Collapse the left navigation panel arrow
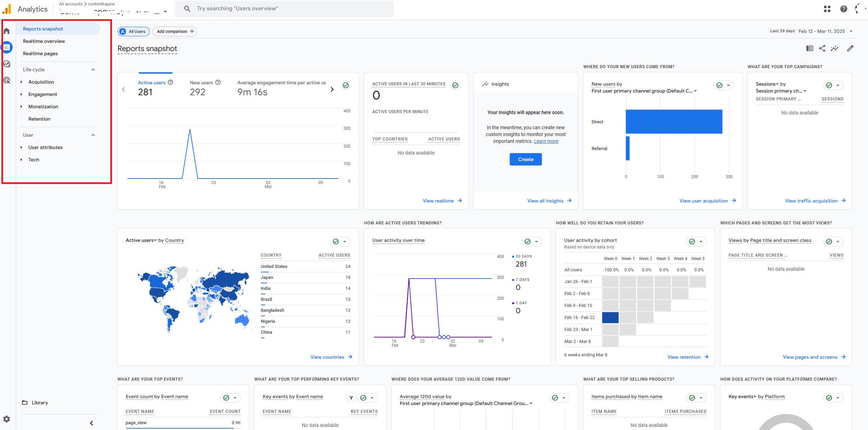Viewport: 868px width, 430px height. click(x=91, y=423)
